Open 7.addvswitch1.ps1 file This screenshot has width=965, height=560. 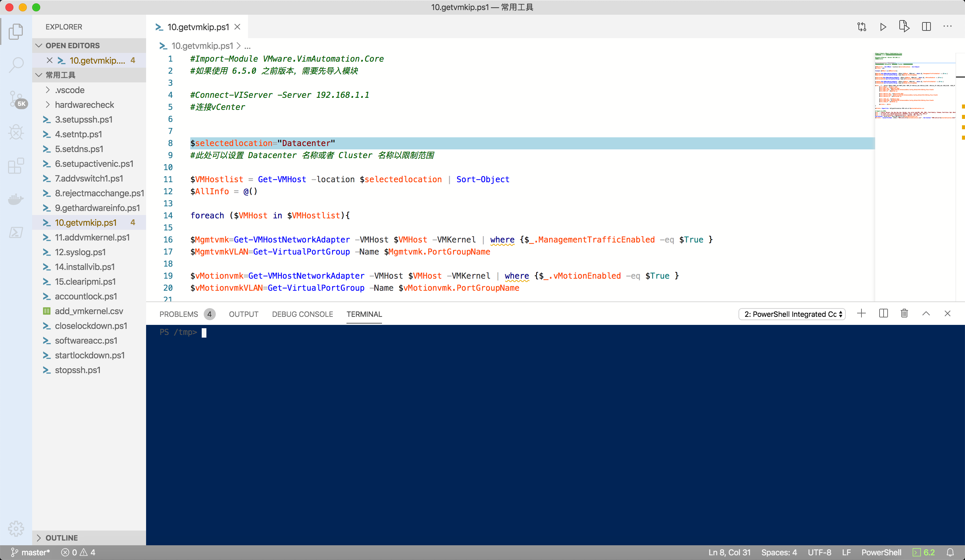[89, 179]
